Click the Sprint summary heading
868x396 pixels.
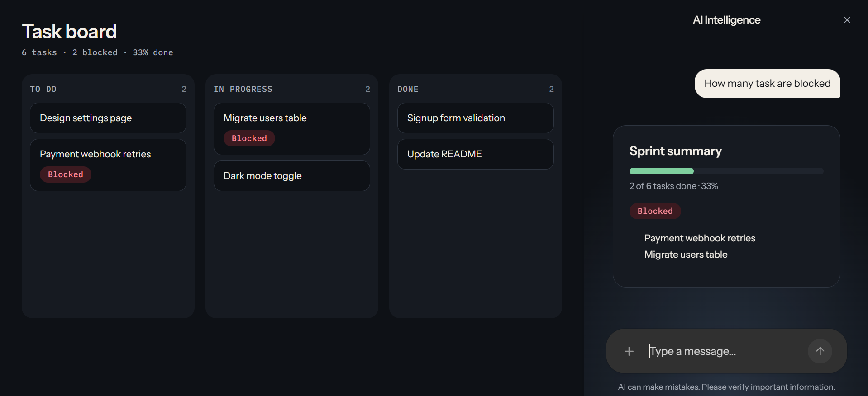pyautogui.click(x=676, y=151)
